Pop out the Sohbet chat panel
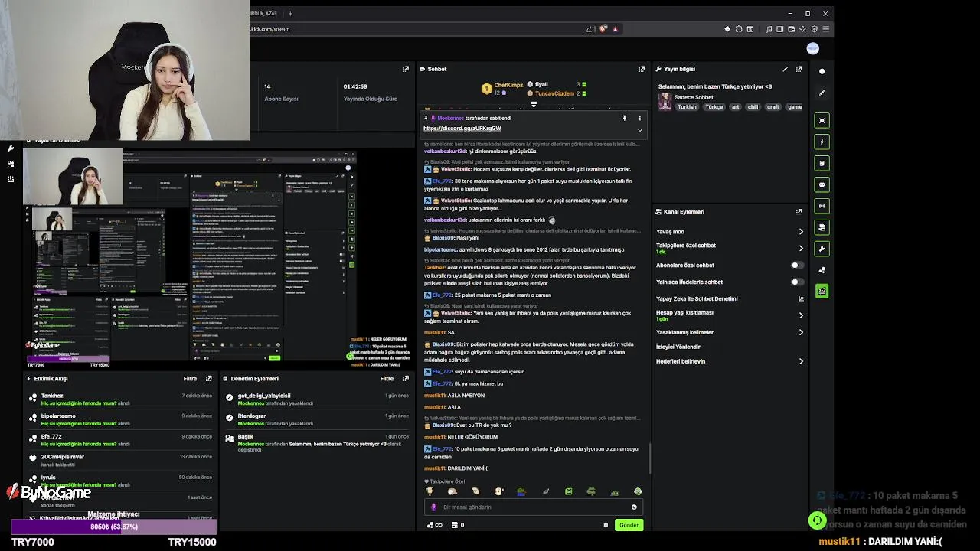The height and width of the screenshot is (551, 980). 642,69
